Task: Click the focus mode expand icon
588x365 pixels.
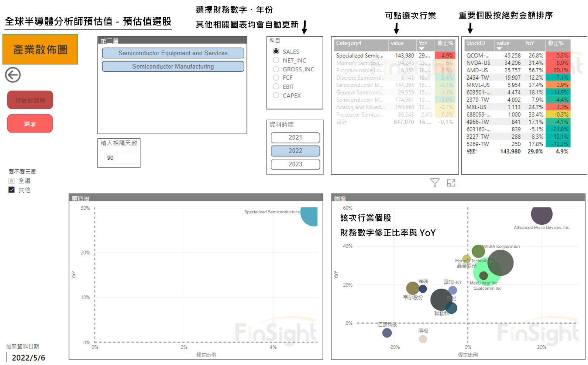Action: click(451, 183)
